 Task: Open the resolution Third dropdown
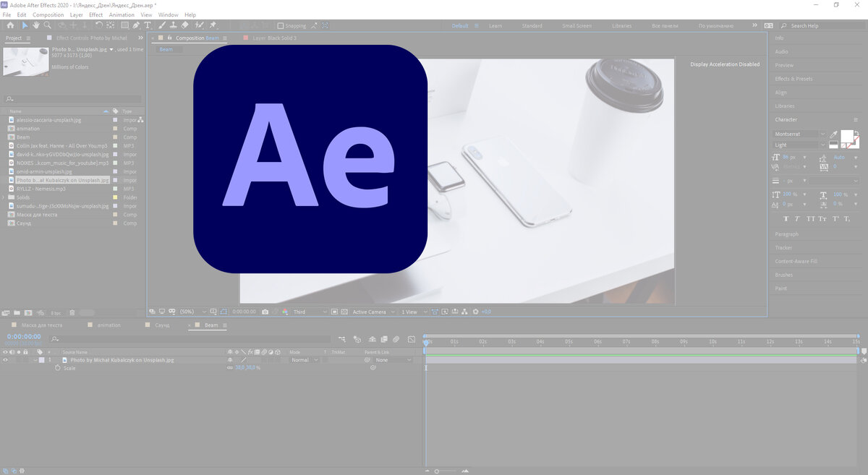310,312
